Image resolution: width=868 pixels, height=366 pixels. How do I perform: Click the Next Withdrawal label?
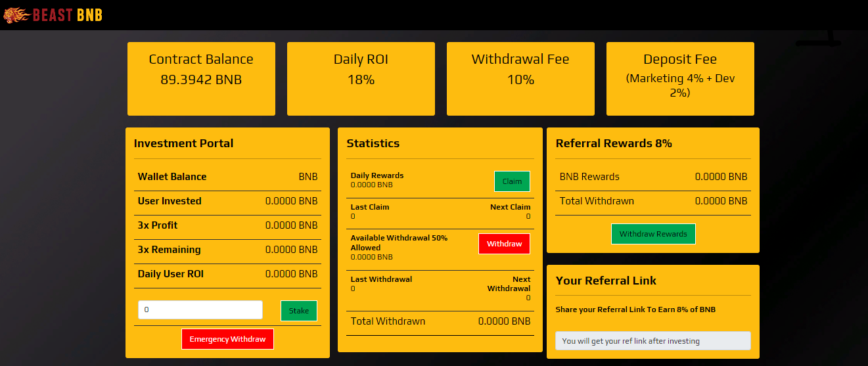(x=509, y=284)
